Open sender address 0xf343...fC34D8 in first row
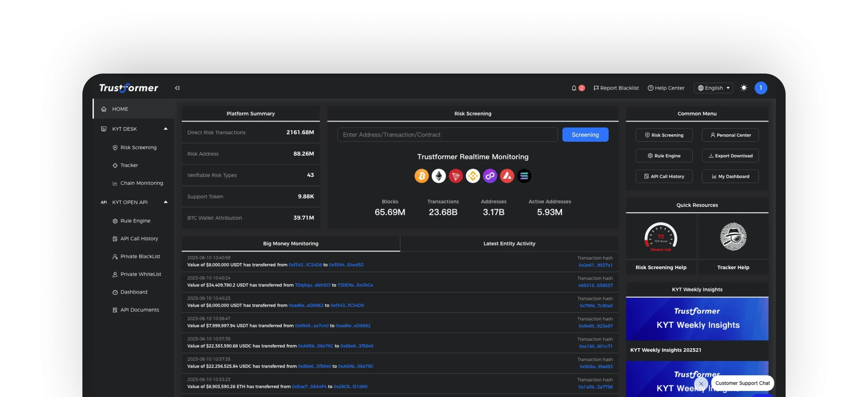 [305, 265]
